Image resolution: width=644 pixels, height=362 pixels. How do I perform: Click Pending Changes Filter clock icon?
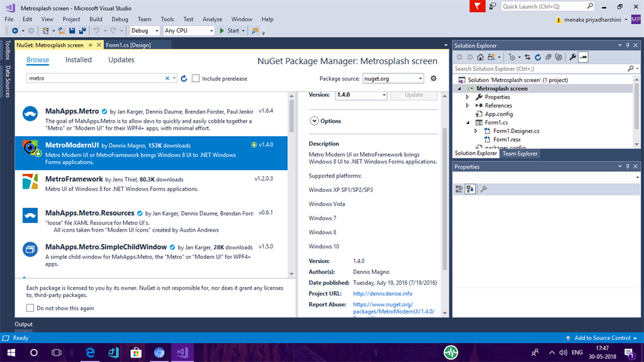512,57
